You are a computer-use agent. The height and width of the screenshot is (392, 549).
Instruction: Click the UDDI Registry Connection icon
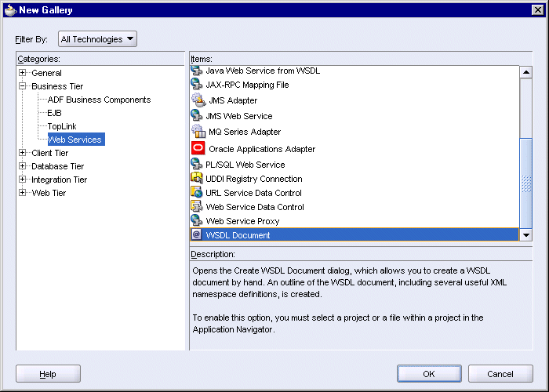(x=196, y=178)
